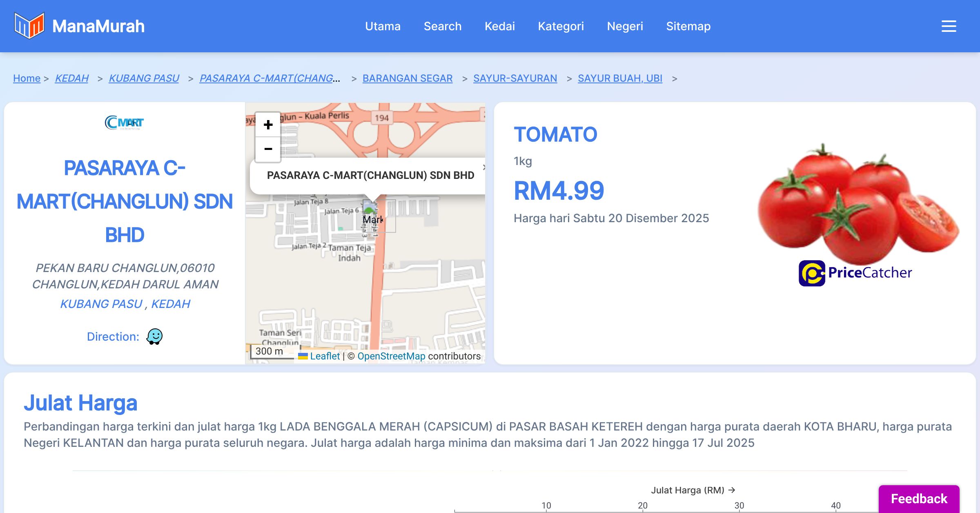Open the Search menu item
The image size is (980, 513).
click(x=443, y=26)
